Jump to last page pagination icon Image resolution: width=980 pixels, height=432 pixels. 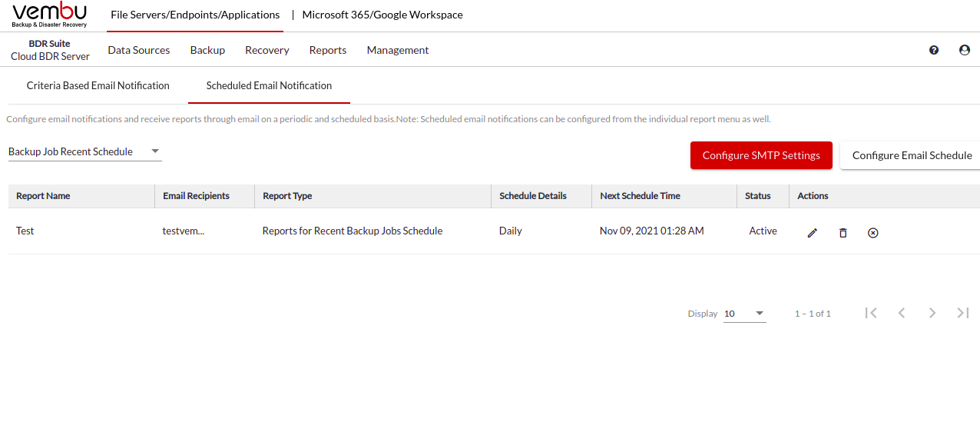pyautogui.click(x=963, y=313)
